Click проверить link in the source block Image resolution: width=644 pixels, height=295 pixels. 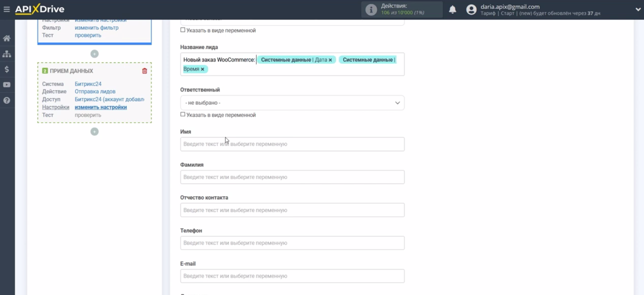(x=88, y=35)
